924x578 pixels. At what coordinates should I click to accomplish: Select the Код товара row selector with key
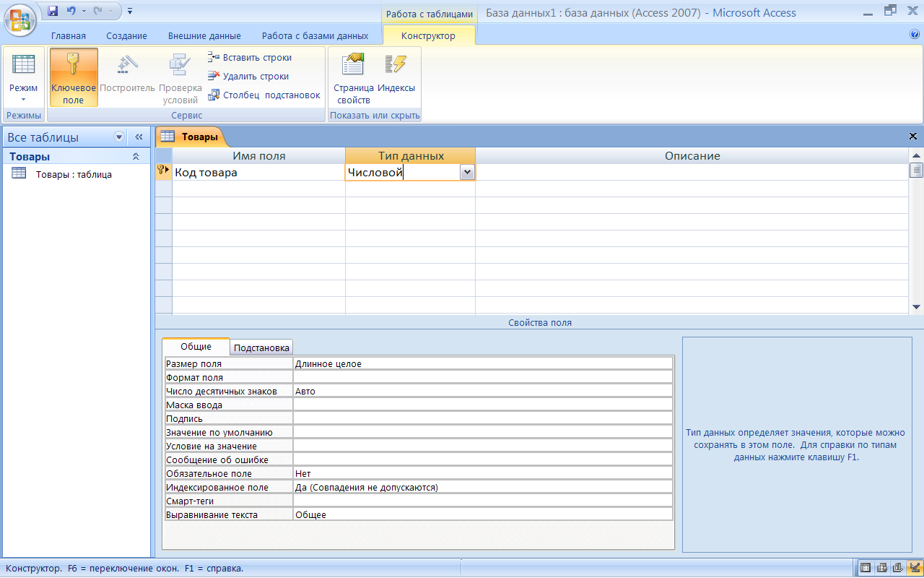(x=164, y=172)
